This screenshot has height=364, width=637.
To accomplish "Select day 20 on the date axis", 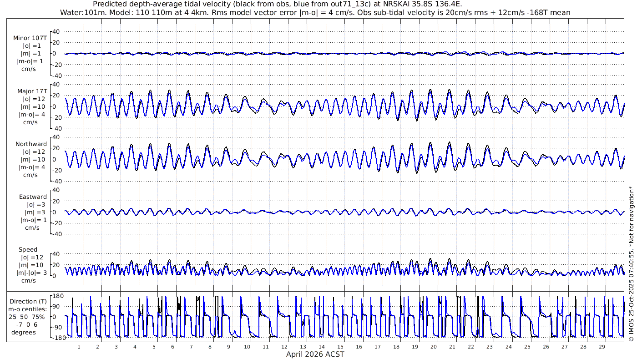I will click(x=434, y=347).
